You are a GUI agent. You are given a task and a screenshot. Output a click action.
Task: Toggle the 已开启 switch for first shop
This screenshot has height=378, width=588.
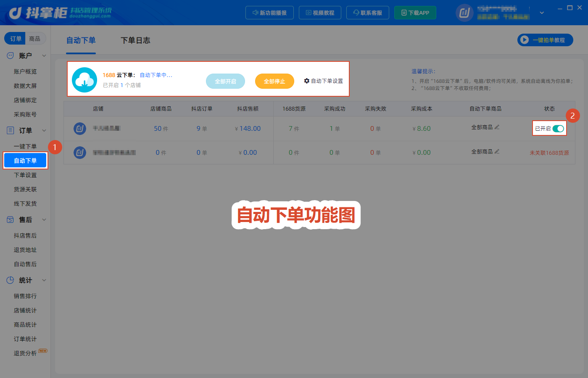(x=558, y=129)
